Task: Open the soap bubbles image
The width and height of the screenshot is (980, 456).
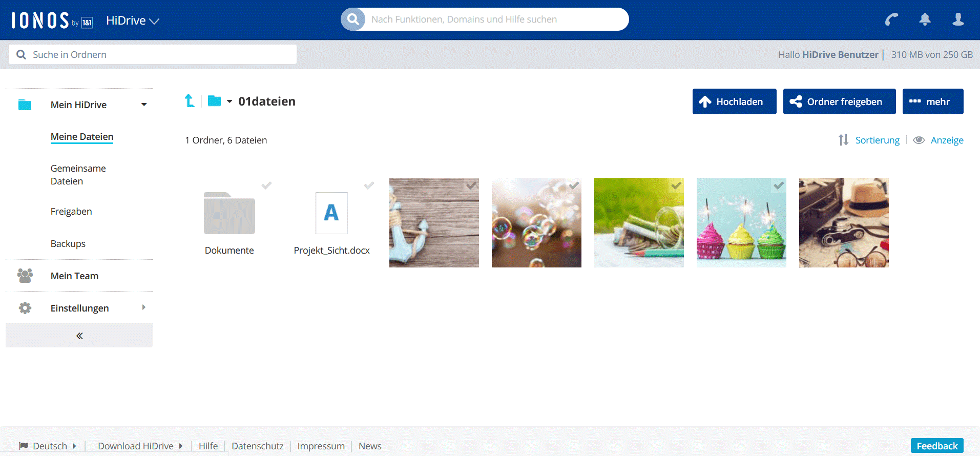Action: click(x=536, y=222)
